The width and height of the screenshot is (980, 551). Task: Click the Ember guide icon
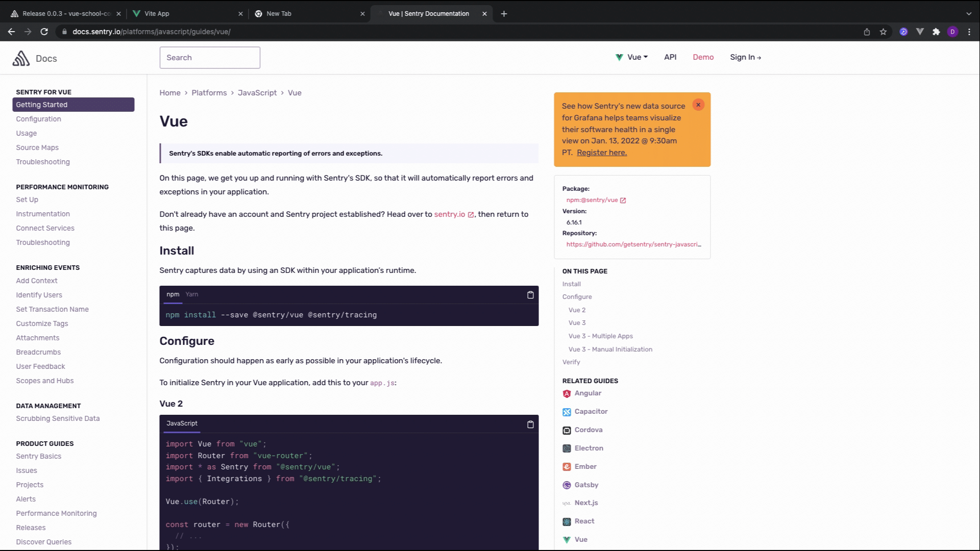pyautogui.click(x=567, y=467)
